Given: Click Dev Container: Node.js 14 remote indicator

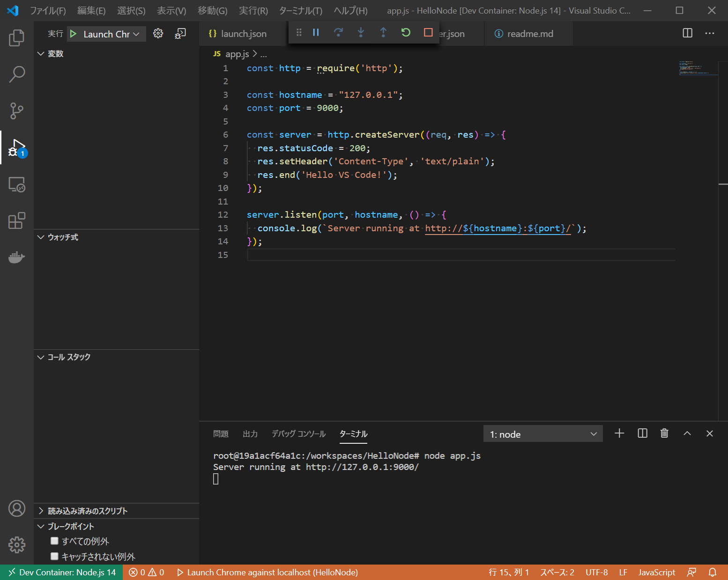Looking at the screenshot, I should point(62,572).
